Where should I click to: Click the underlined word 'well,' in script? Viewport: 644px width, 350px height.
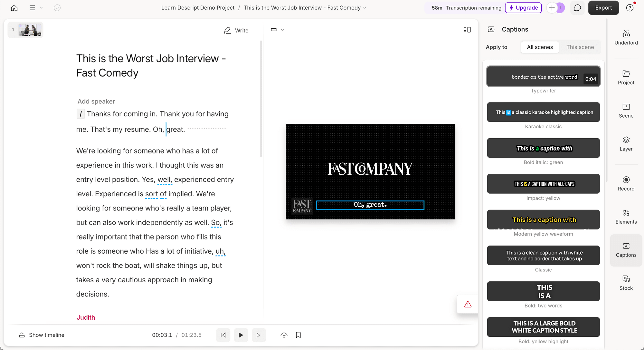pyautogui.click(x=165, y=180)
